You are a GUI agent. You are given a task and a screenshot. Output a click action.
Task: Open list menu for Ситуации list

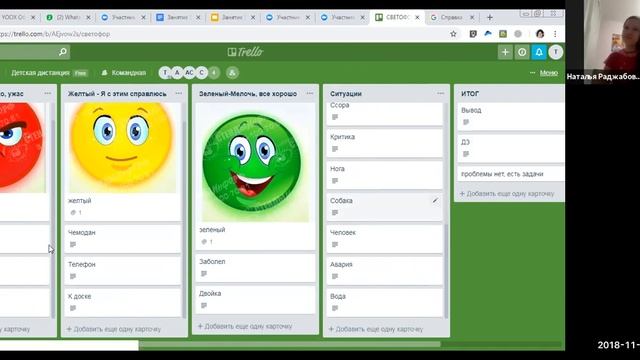440,93
